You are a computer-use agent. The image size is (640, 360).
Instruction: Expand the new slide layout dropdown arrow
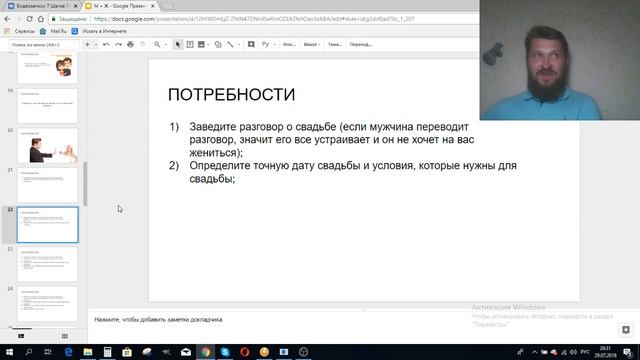coord(96,44)
